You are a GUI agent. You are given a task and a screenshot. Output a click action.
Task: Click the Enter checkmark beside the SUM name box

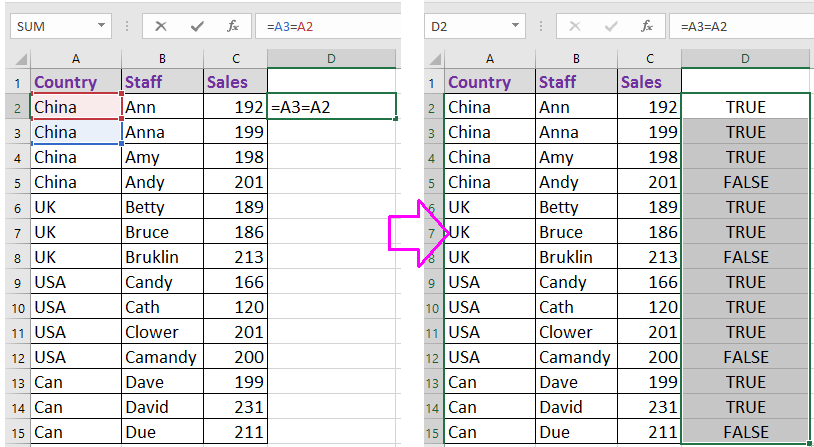199,26
